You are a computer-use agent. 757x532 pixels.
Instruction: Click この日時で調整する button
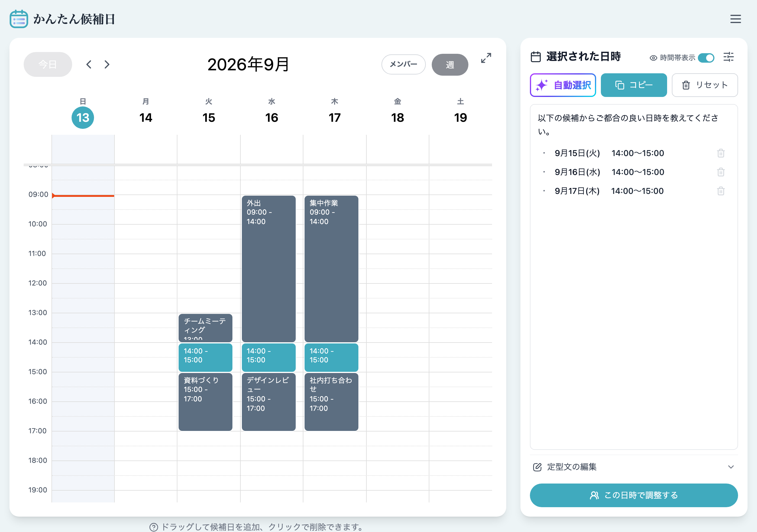coord(633,495)
